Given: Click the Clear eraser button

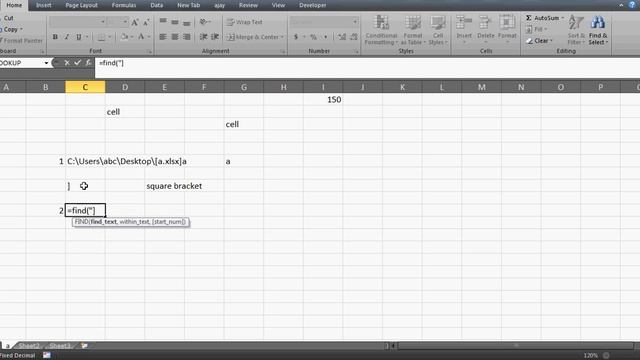Looking at the screenshot, I should coord(539,41).
